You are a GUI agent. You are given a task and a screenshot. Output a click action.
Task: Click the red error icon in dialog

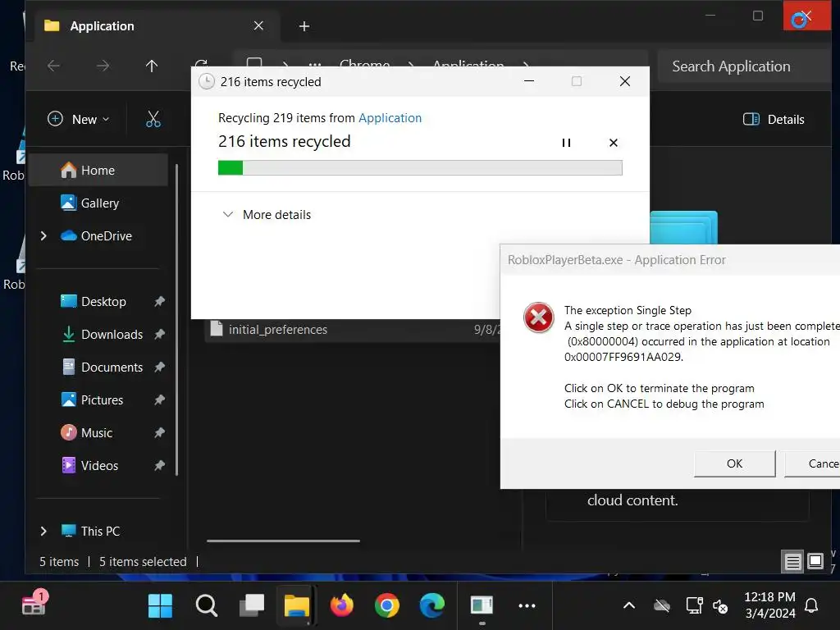coord(538,317)
